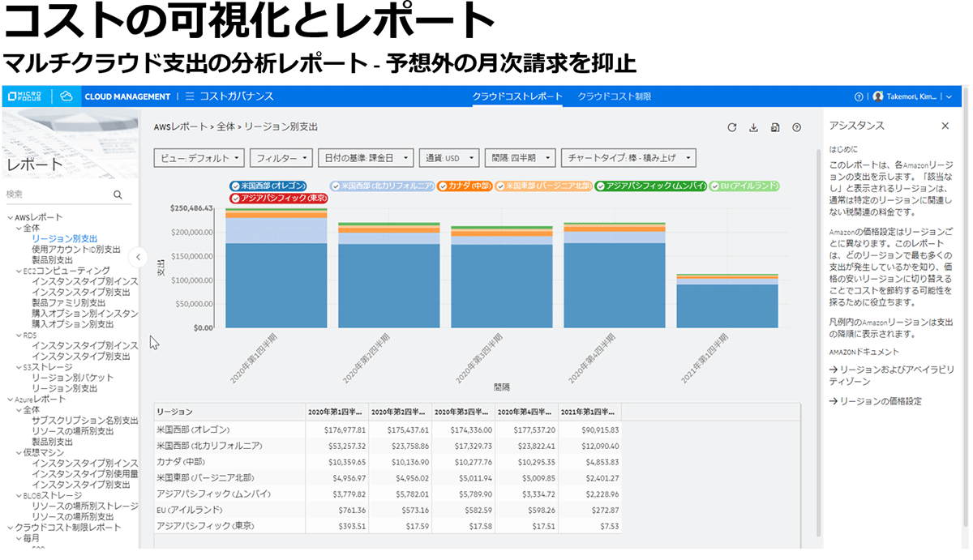Save the report via the save icon
Image resolution: width=973 pixels, height=560 pixels.
[x=776, y=128]
